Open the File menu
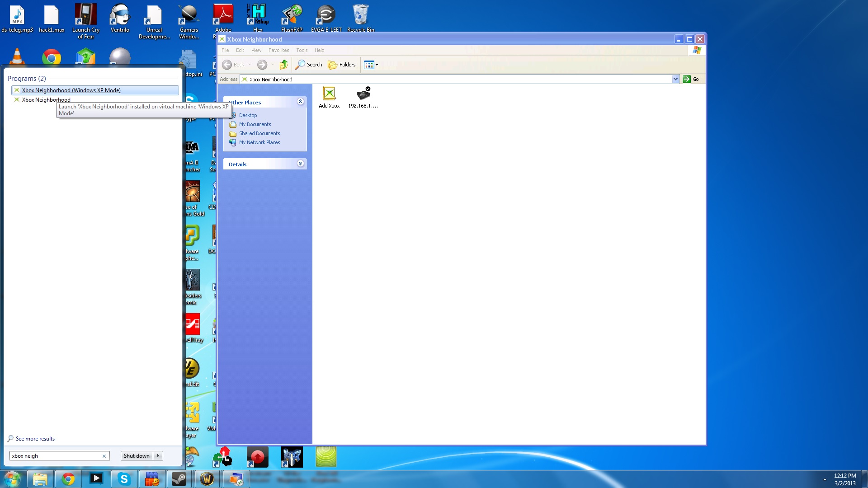 [x=225, y=50]
